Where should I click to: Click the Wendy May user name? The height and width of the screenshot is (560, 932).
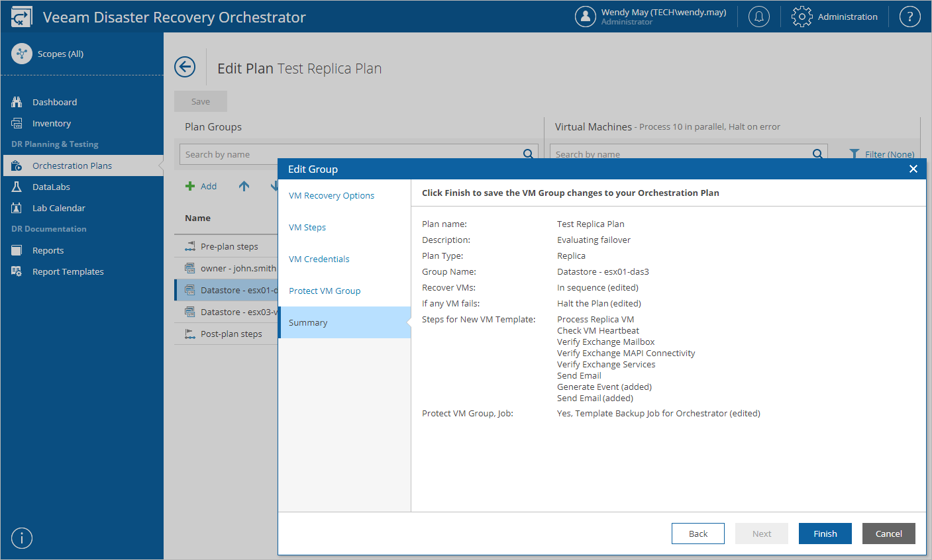click(x=664, y=12)
